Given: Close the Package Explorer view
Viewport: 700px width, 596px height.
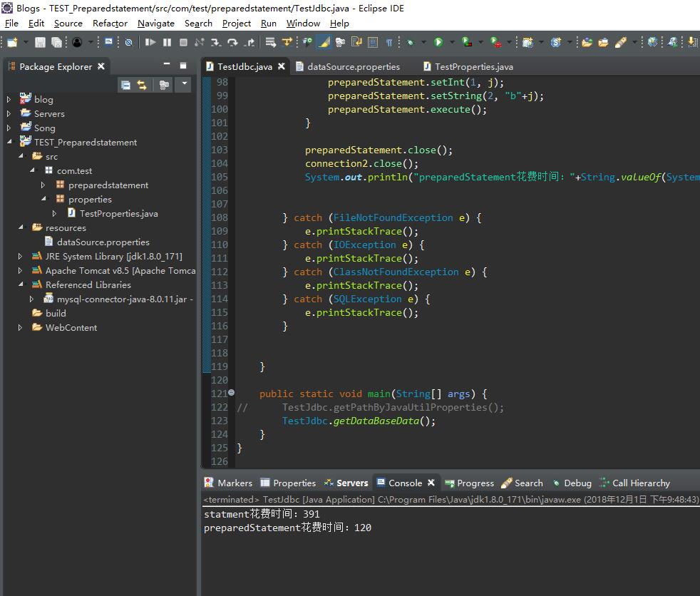Looking at the screenshot, I should (x=101, y=66).
